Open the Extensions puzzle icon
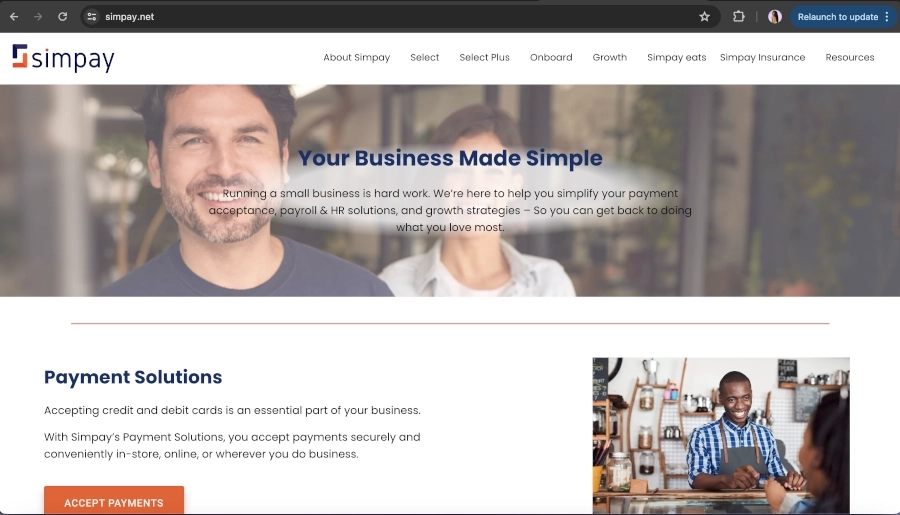This screenshot has height=515, width=900. click(739, 17)
